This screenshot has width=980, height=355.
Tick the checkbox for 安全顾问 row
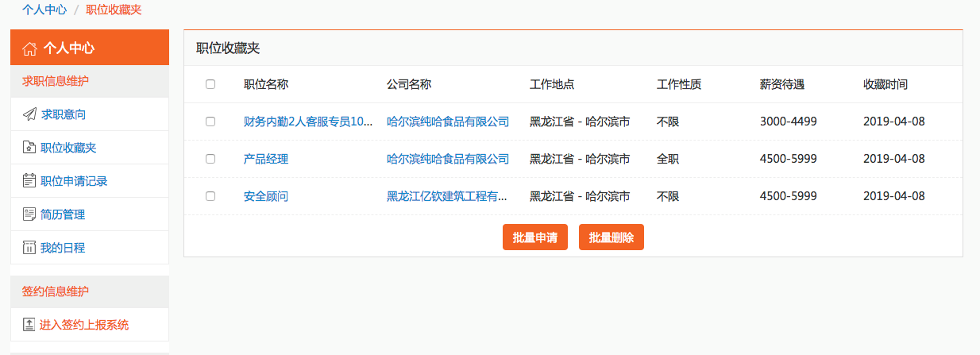[x=210, y=196]
